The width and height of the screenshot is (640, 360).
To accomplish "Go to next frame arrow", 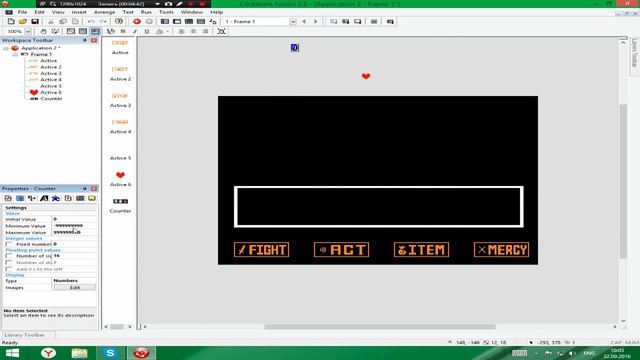I will [x=316, y=22].
